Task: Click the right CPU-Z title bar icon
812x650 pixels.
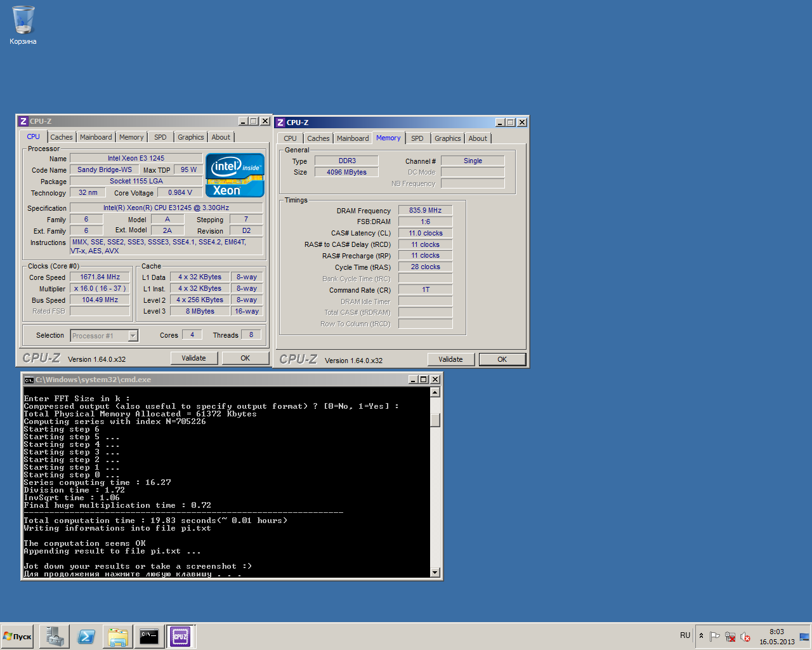Action: click(280, 123)
